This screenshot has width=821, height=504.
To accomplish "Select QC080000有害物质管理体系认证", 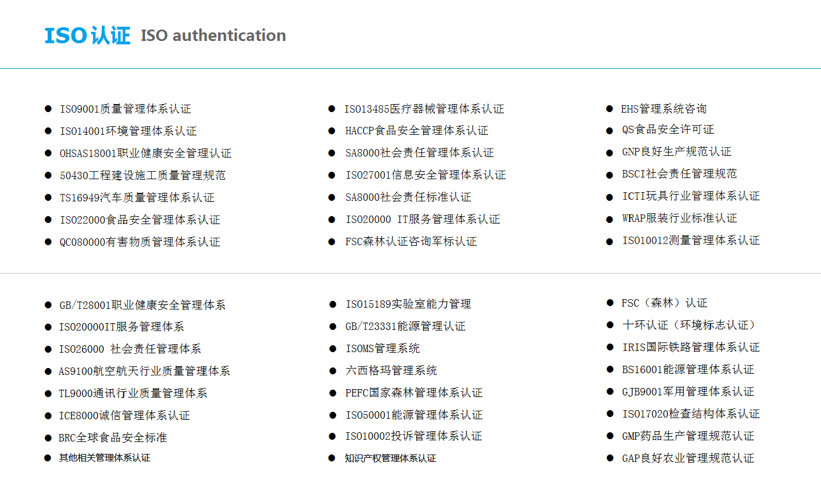I will point(139,242).
